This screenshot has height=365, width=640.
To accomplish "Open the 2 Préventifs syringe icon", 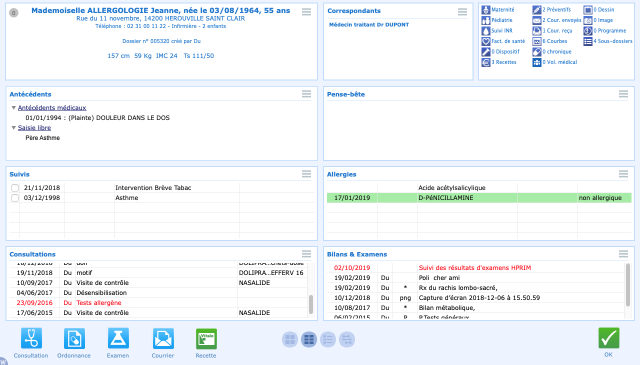I will [x=537, y=10].
